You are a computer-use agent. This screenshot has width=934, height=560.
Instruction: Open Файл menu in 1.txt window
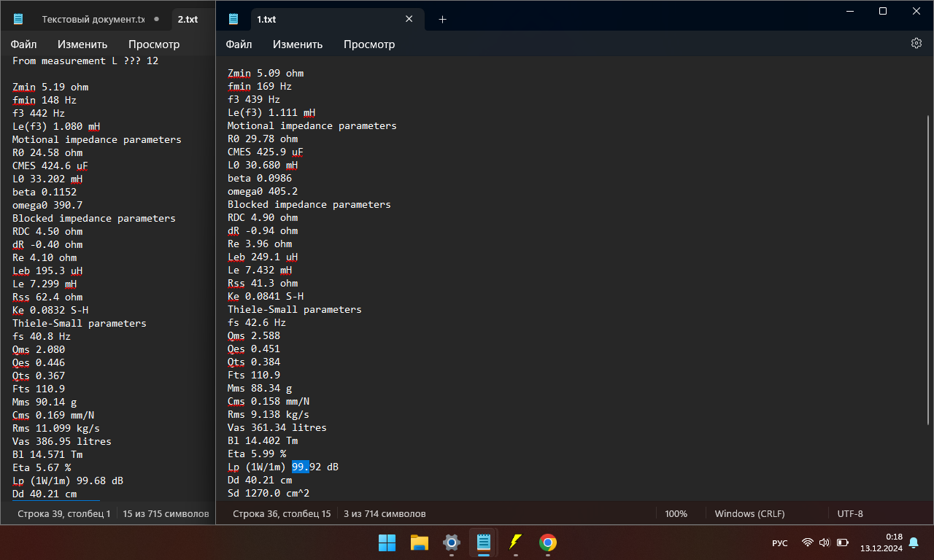[239, 44]
